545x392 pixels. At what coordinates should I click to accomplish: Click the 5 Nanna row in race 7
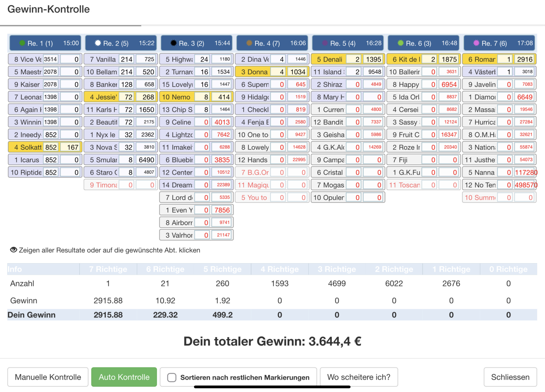(x=499, y=172)
